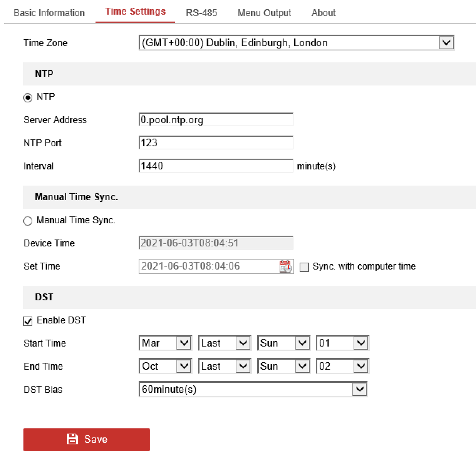Click the red Save button
This screenshot has width=476, height=469.
87,439
